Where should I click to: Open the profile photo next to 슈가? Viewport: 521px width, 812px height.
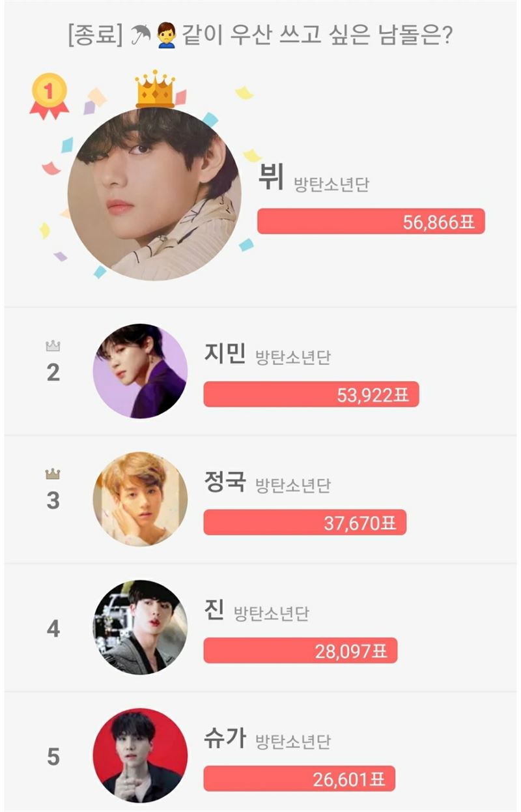click(140, 755)
